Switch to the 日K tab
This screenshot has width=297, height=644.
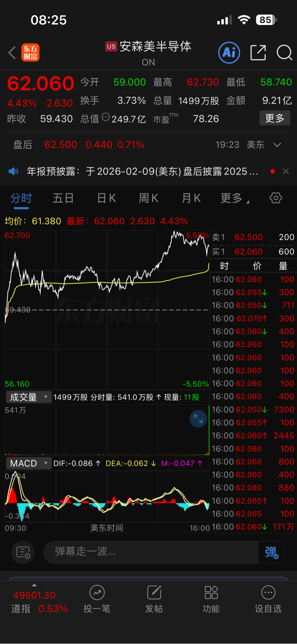[x=106, y=198]
